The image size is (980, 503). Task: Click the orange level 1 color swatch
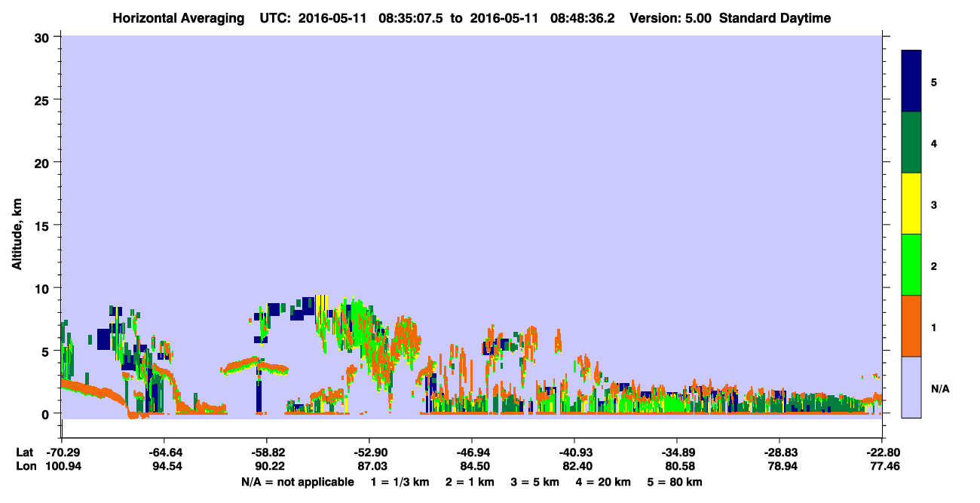pos(911,326)
